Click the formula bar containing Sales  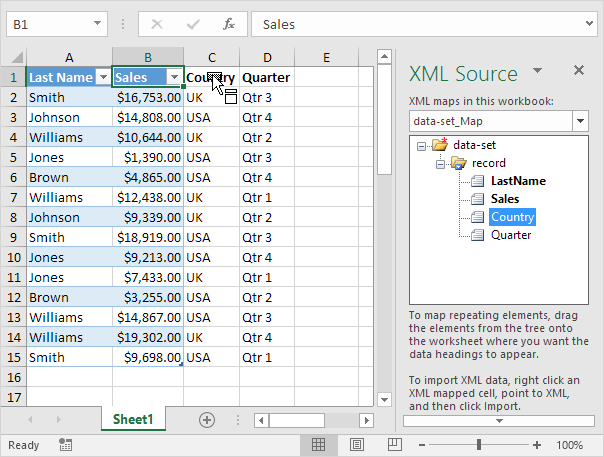coord(420,23)
